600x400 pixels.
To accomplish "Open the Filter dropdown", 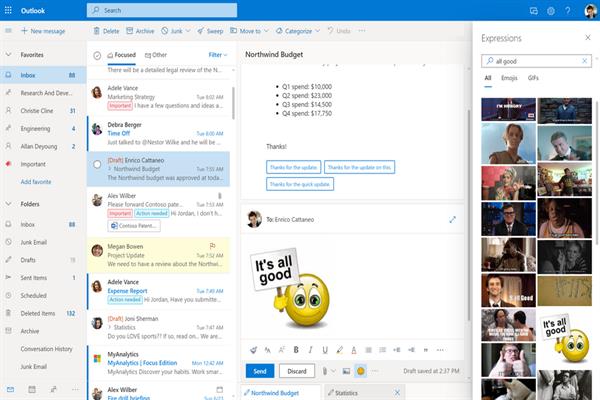I will tap(217, 55).
